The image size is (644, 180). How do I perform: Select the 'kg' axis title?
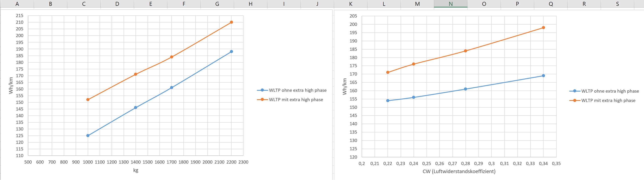135,170
